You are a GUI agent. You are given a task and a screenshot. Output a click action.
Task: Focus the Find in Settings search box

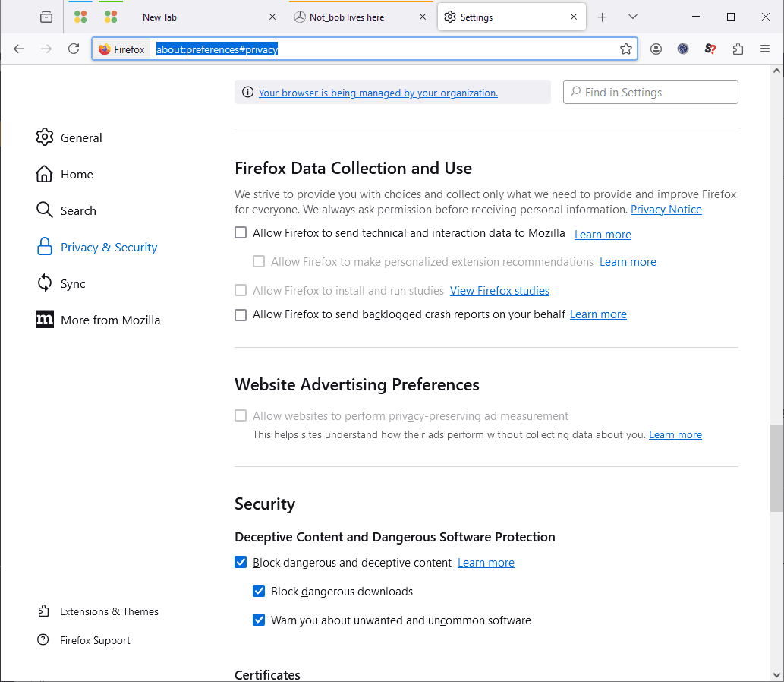coord(650,92)
